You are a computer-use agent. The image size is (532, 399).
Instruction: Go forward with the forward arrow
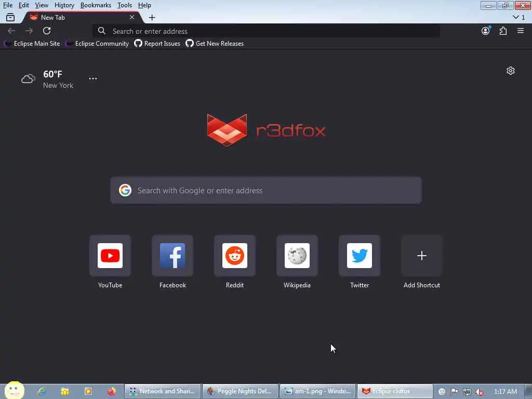29,31
